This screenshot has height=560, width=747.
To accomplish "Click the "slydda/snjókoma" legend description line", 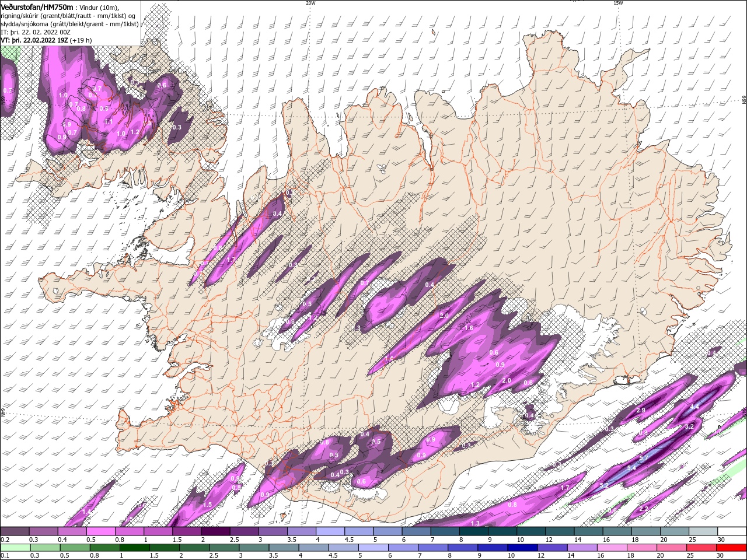I will pos(70,24).
